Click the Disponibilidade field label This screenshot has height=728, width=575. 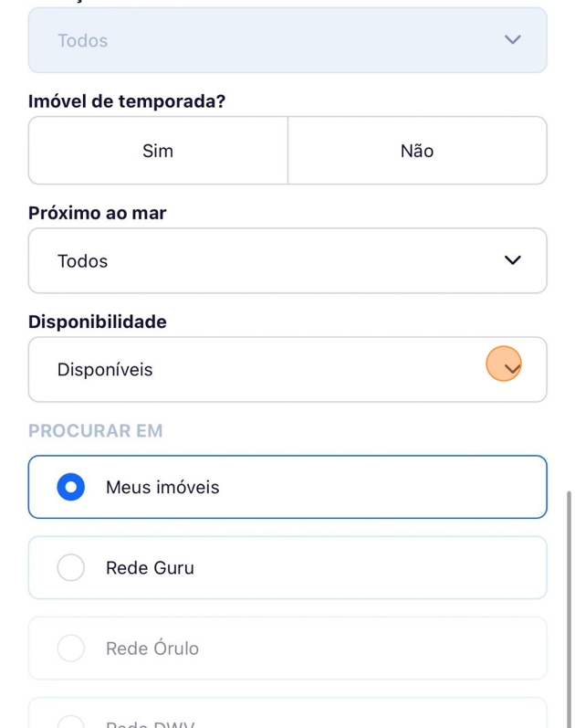98,322
